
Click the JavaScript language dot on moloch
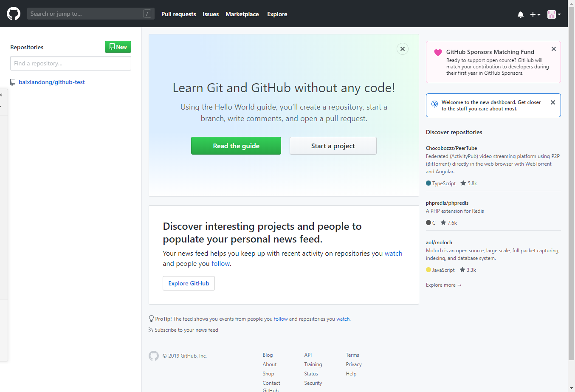428,270
